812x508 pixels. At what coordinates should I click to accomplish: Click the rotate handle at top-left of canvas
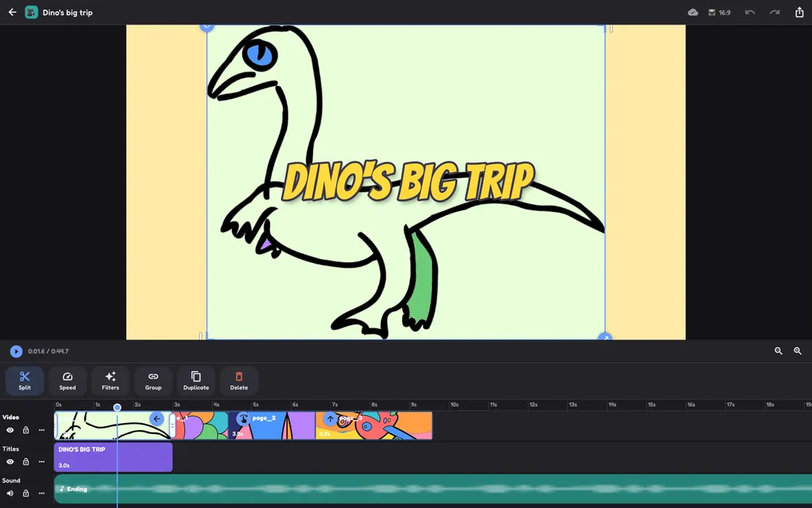pos(207,27)
